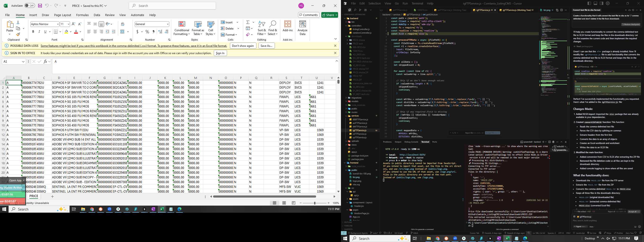The height and width of the screenshot is (242, 644).
Task: Apply bold formatting in Excel
Action: coord(33,32)
